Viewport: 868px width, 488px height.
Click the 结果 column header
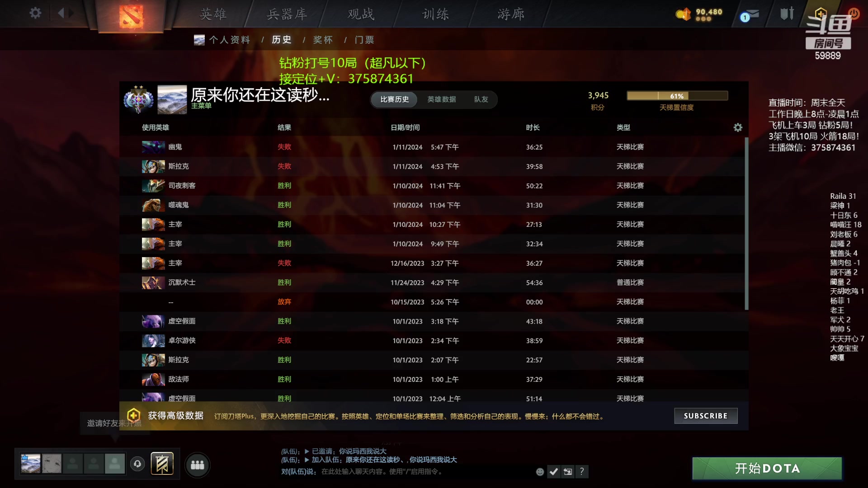284,127
